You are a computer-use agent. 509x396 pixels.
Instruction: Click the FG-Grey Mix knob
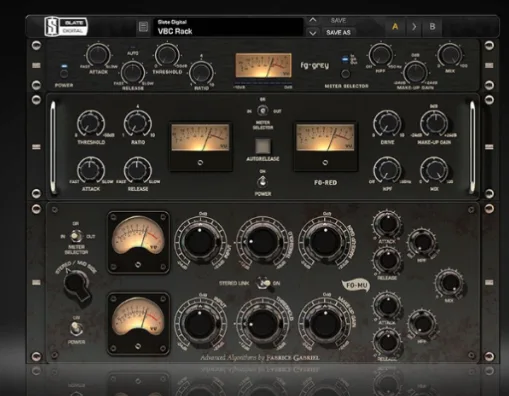[450, 55]
